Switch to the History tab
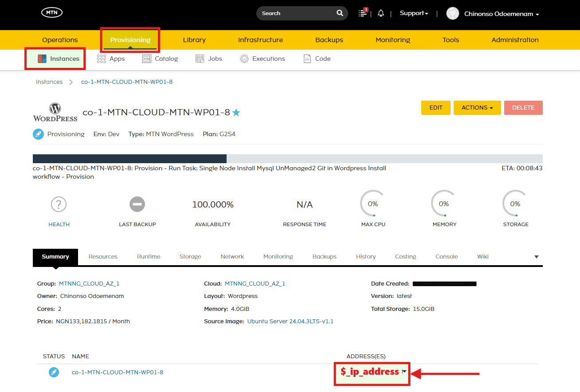 tap(366, 257)
